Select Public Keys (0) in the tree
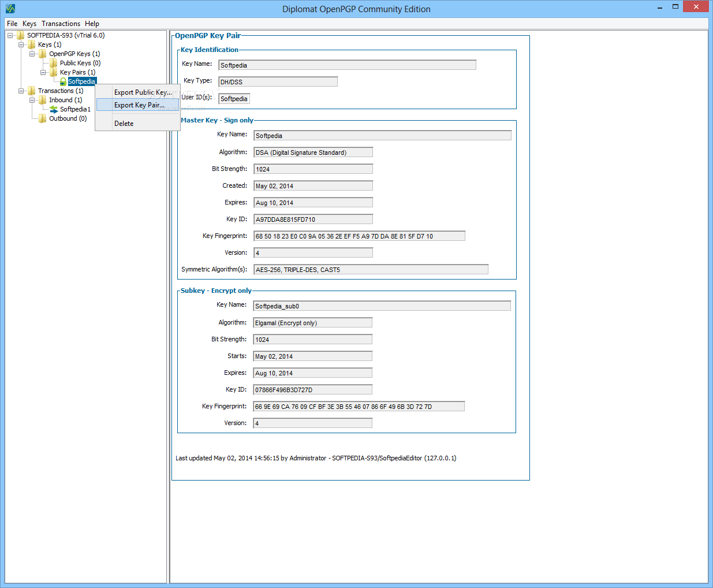This screenshot has height=588, width=713. click(x=80, y=63)
